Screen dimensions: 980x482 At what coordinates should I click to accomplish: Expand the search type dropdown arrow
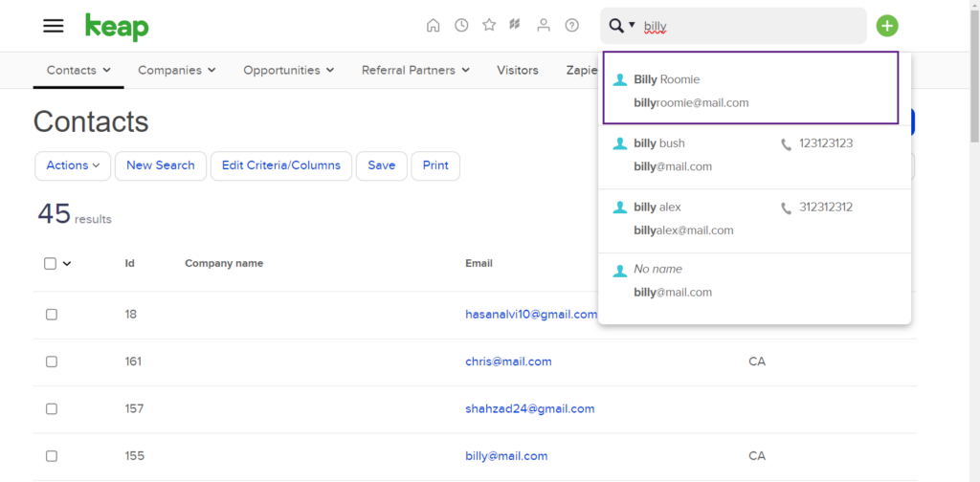pyautogui.click(x=632, y=25)
